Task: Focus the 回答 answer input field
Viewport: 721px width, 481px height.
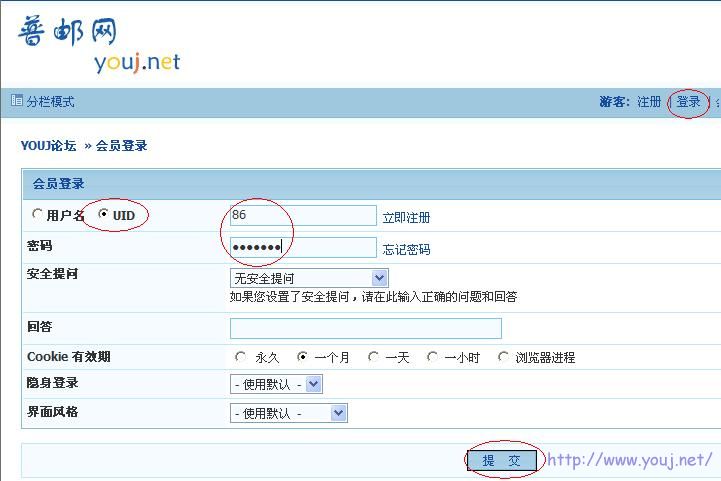Action: tap(366, 328)
